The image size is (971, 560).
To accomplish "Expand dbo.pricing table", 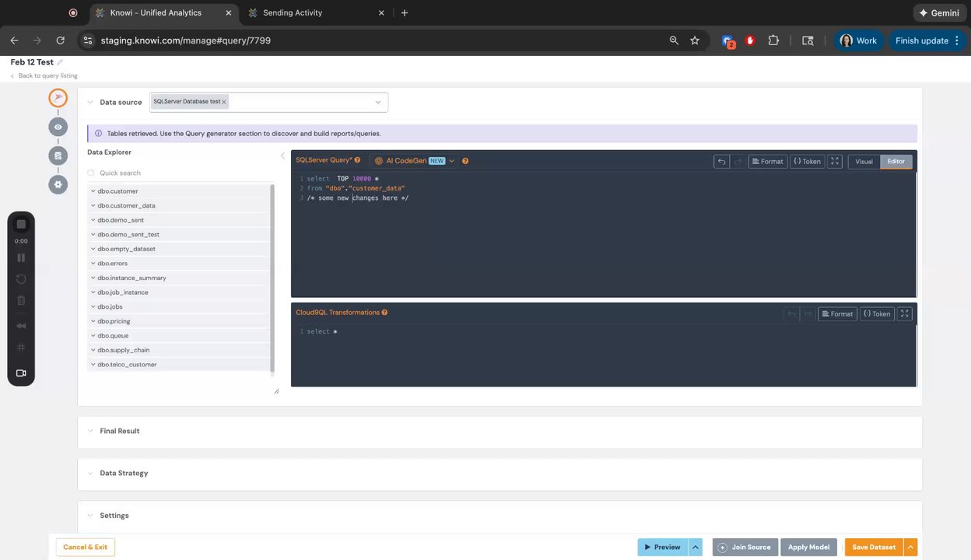I will click(93, 321).
